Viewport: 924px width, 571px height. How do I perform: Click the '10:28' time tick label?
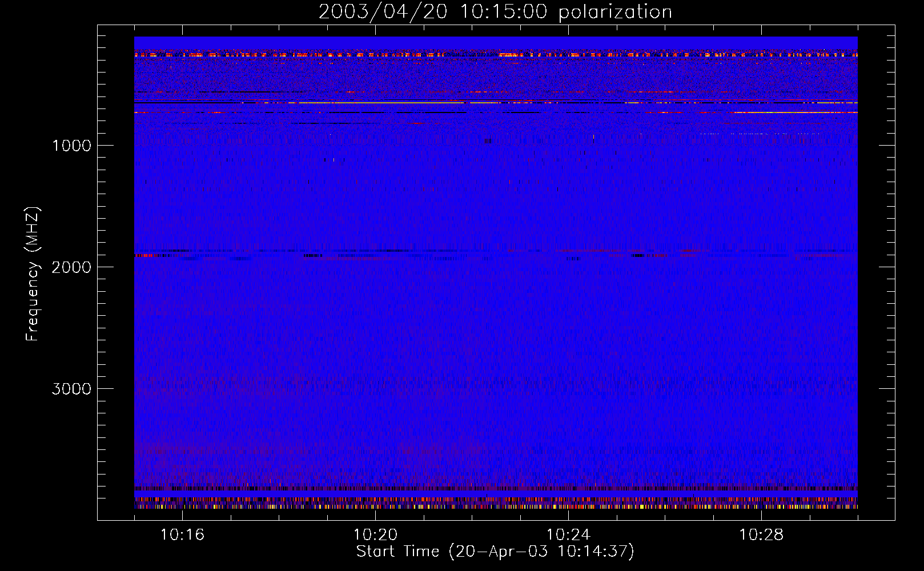761,534
